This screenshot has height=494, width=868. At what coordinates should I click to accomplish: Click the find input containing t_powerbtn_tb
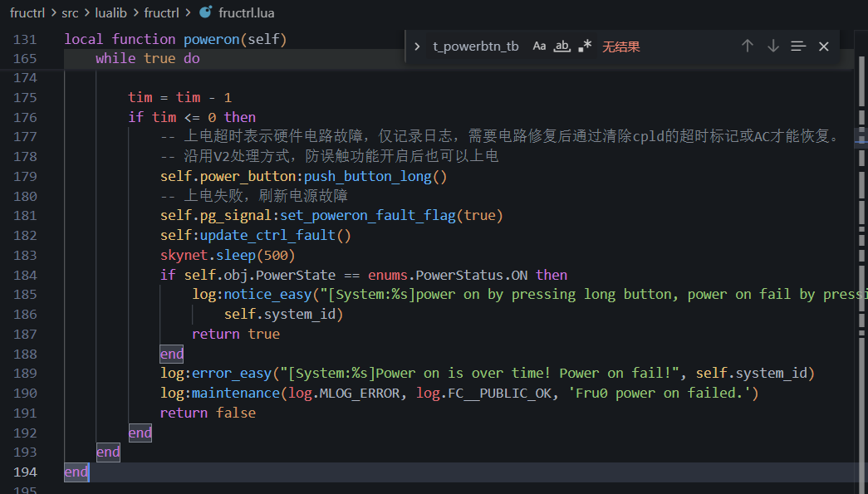(x=475, y=46)
